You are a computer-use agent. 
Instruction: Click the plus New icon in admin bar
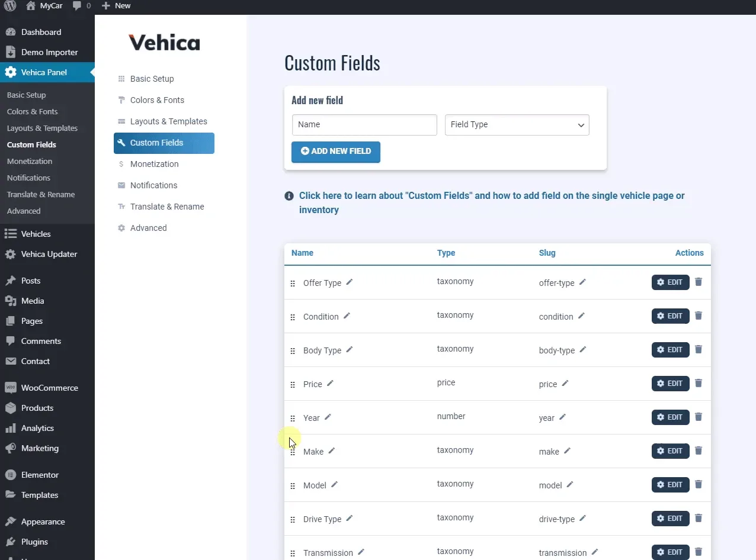tap(105, 5)
